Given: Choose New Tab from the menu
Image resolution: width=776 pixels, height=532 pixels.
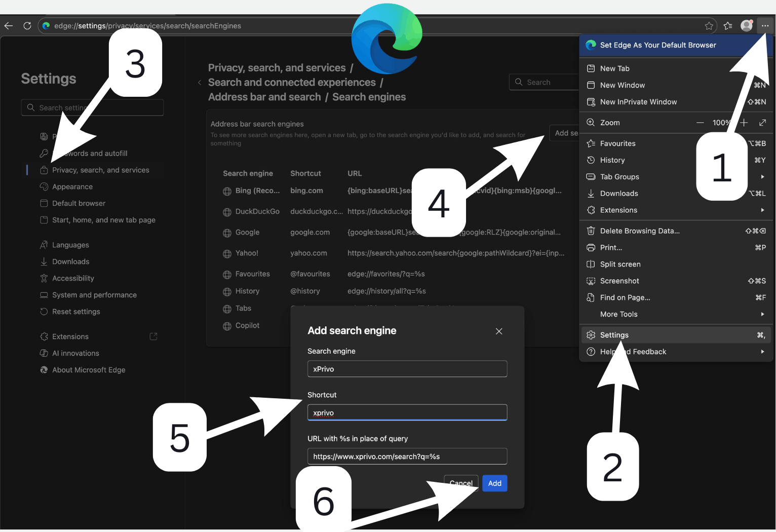Looking at the screenshot, I should pyautogui.click(x=676, y=68).
